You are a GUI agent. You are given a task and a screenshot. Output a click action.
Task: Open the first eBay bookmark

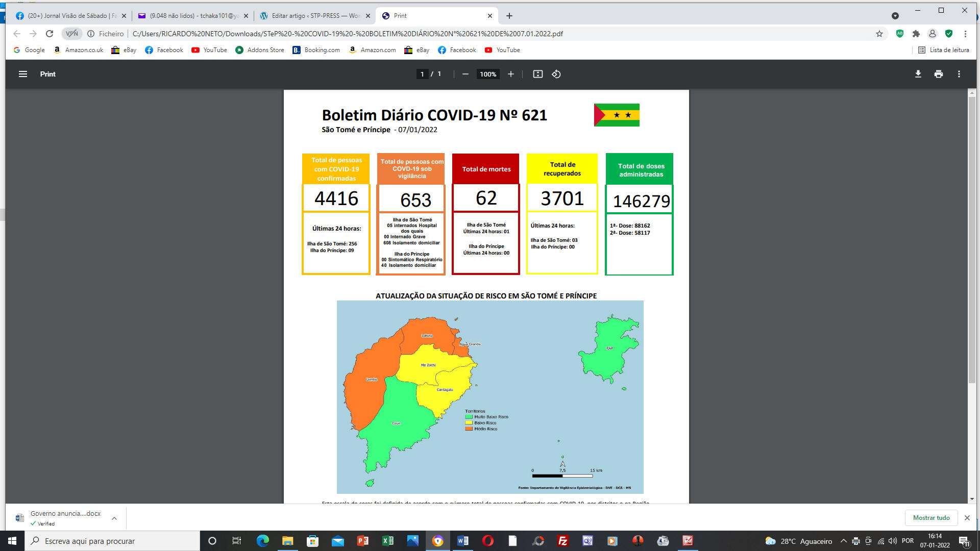pos(124,50)
